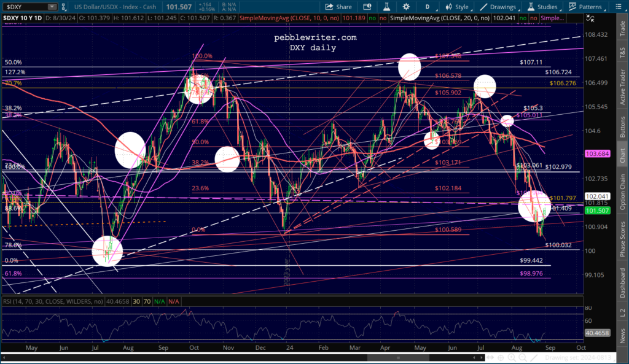This screenshot has width=629, height=364.
Task: Click the scroll left arrow near scrollbar end
Action: [x=474, y=358]
